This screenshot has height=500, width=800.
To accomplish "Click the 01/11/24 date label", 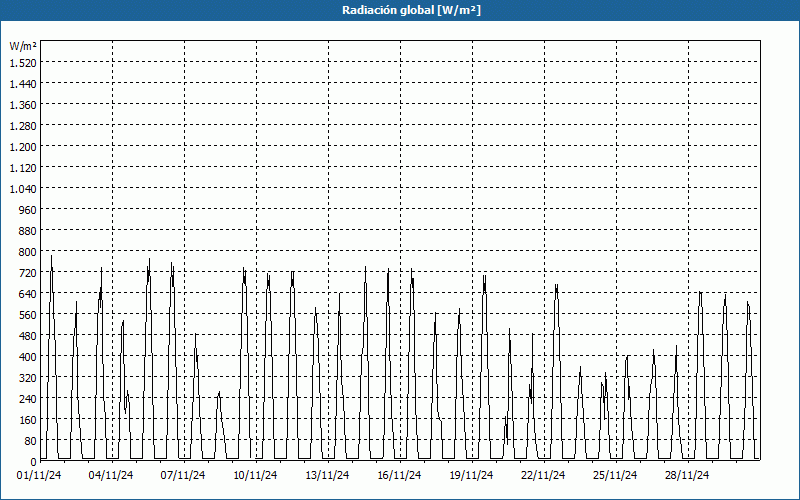I will [39, 476].
